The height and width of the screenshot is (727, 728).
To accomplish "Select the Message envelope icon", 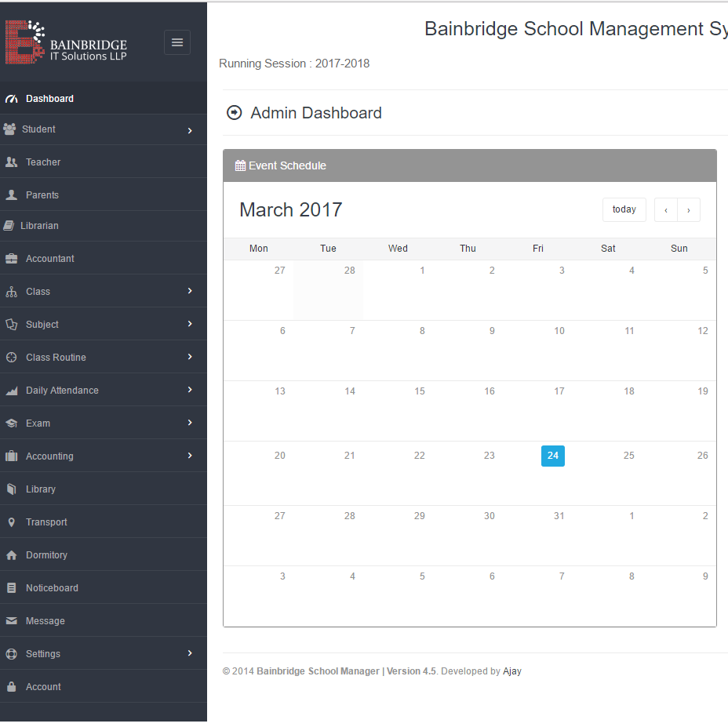I will point(12,620).
